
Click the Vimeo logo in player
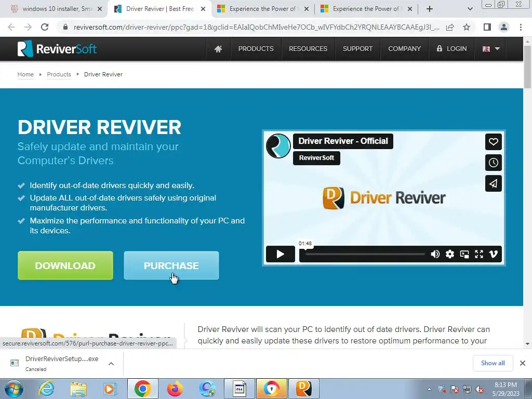(x=494, y=254)
